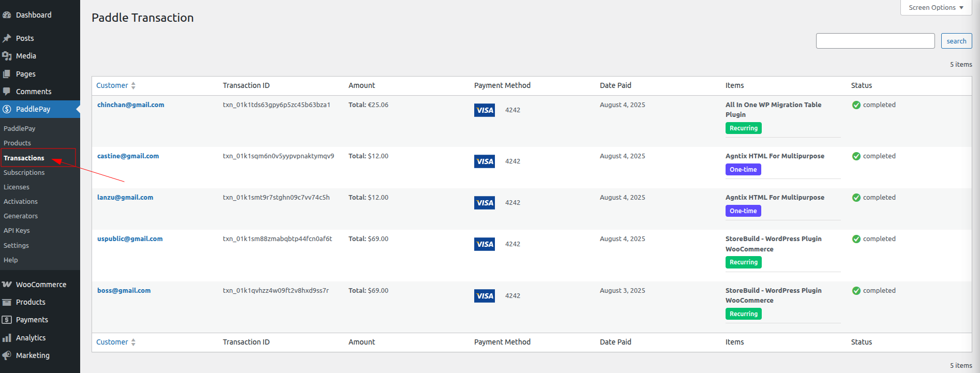Click date August 3, 2025
This screenshot has height=373, width=980.
coord(623,290)
